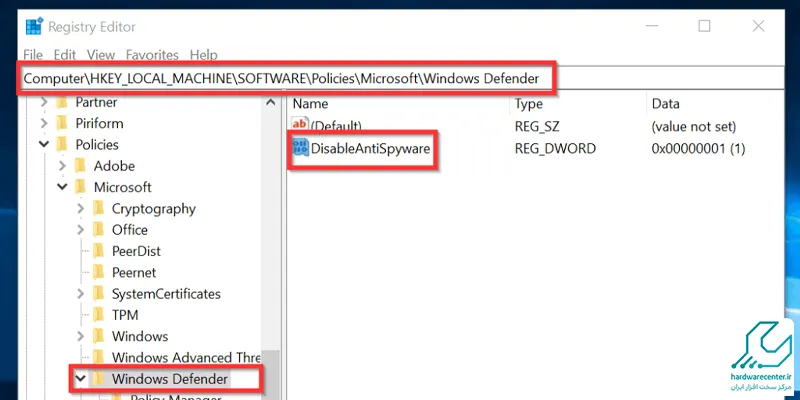Open the File menu

[33, 55]
